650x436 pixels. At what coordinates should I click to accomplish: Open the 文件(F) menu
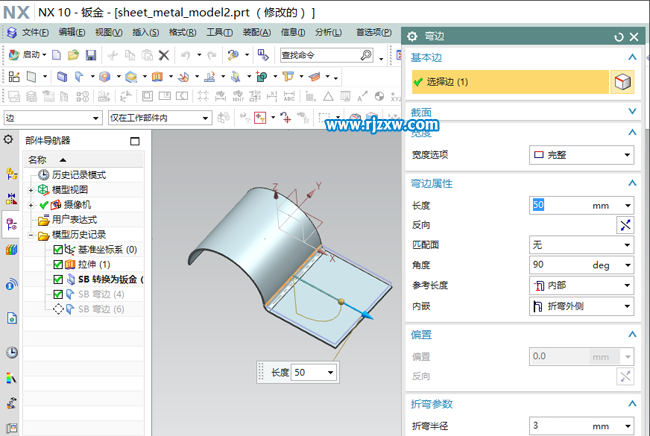(x=35, y=32)
